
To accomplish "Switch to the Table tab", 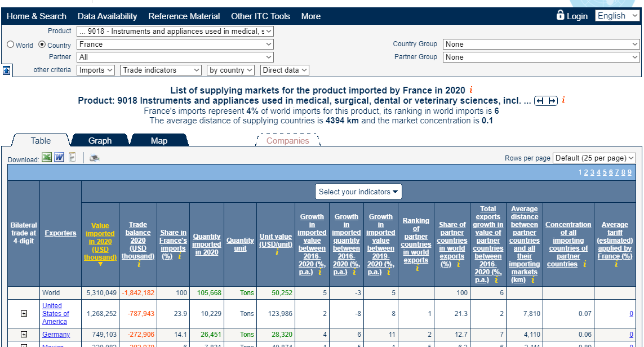I will (41, 140).
